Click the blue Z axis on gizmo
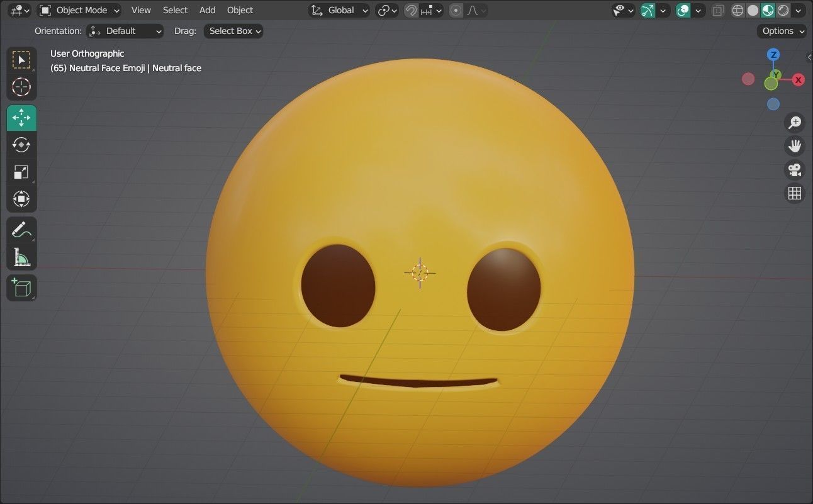 [x=773, y=55]
